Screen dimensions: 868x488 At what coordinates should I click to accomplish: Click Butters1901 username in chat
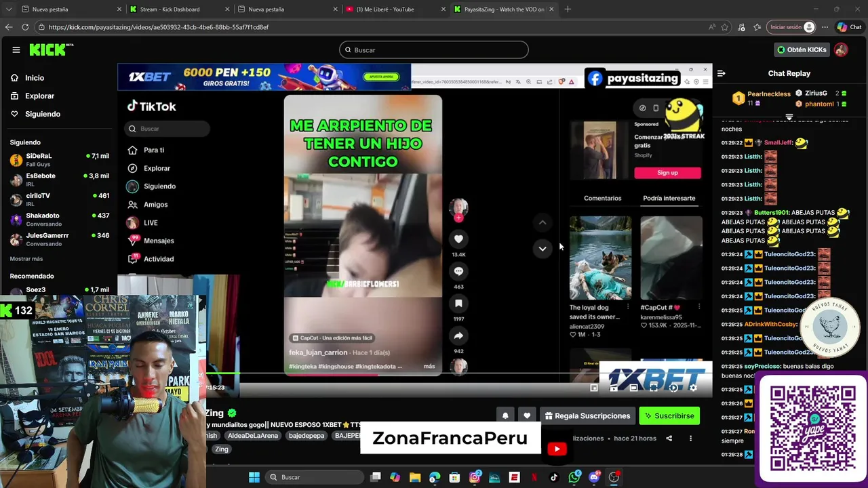click(x=771, y=213)
